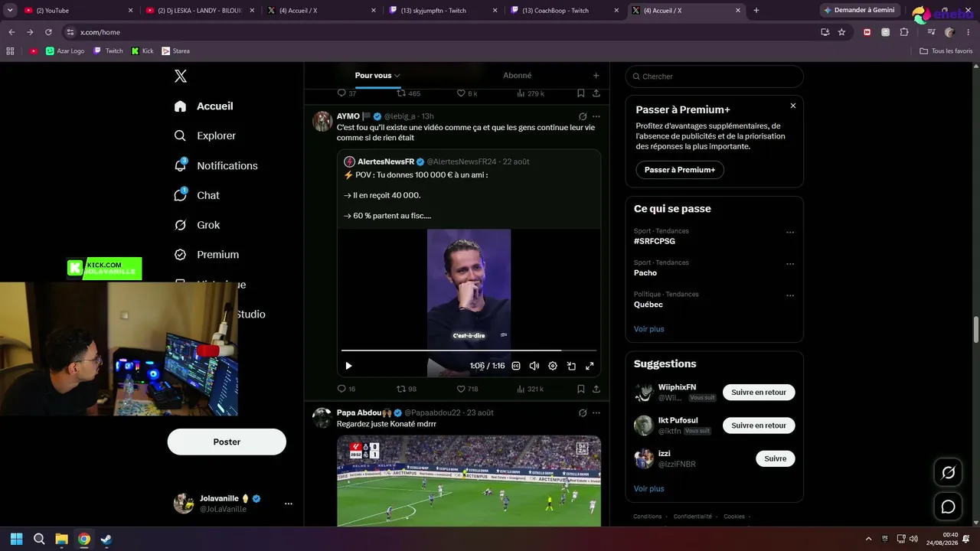Click Passer à Premium+ button
The width and height of the screenshot is (980, 551).
680,170
